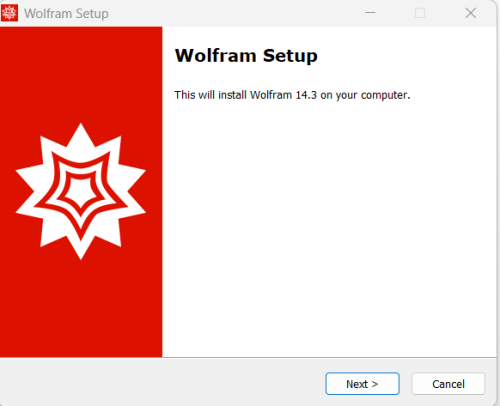Close the Wolfram Setup window with X
This screenshot has width=500, height=406.
[471, 13]
